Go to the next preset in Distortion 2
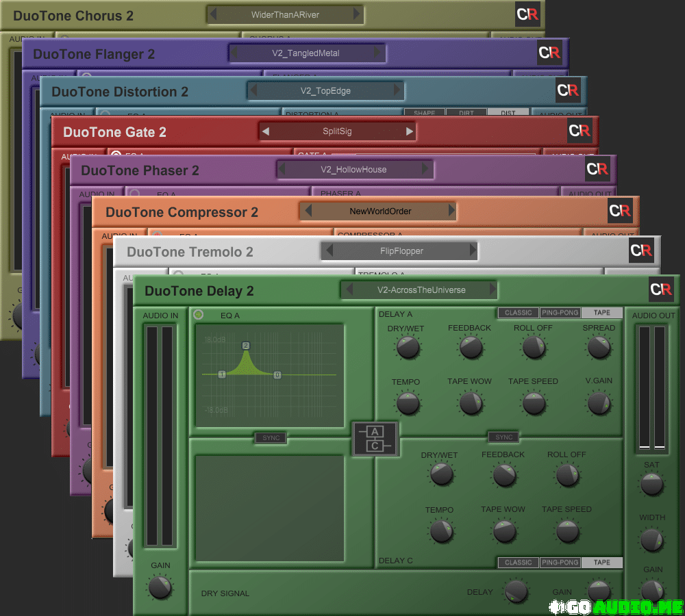 tap(397, 90)
